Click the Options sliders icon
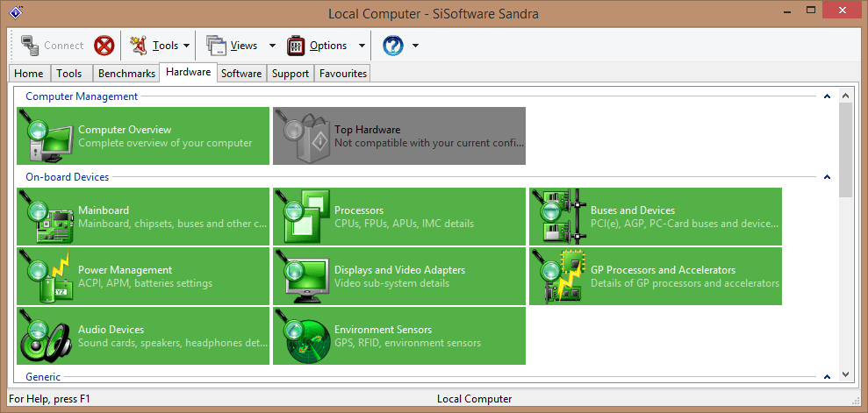 [x=296, y=46]
